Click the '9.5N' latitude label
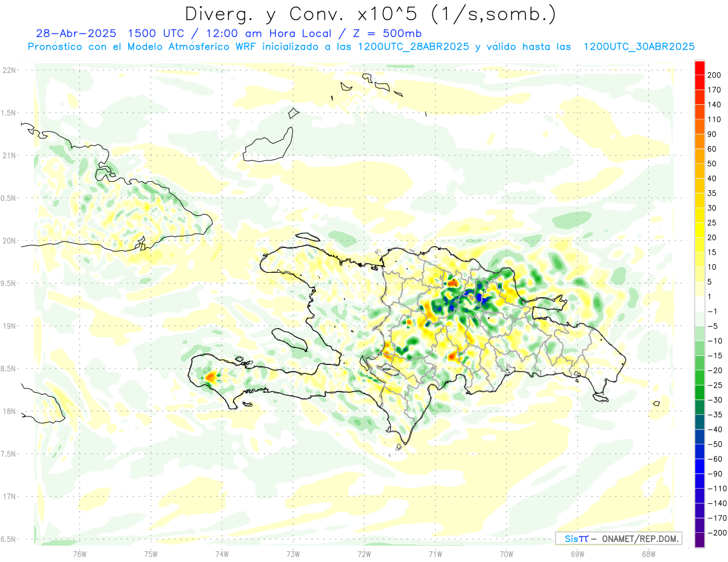 tap(9, 283)
